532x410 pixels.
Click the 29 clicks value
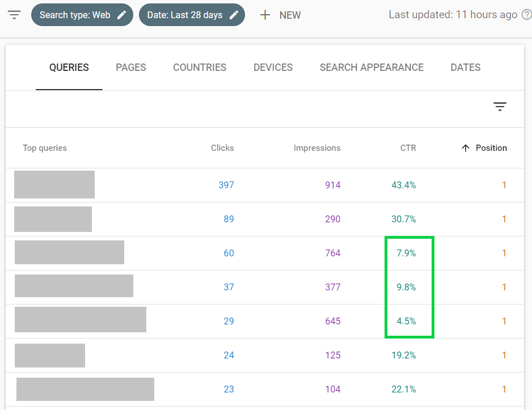229,321
